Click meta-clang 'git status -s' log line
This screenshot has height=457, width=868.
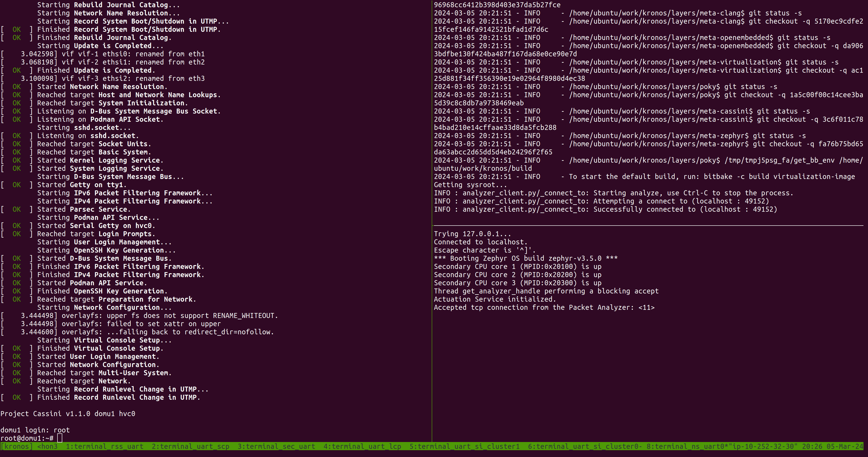click(618, 13)
